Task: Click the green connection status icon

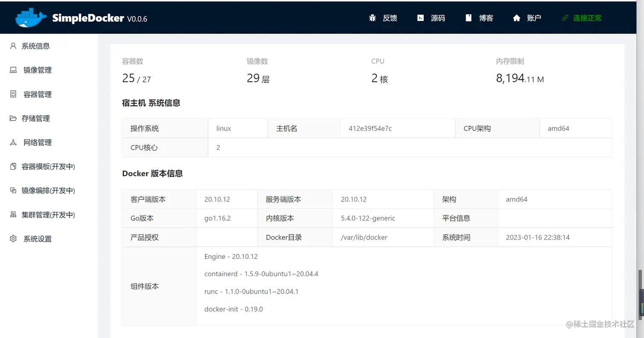Action: point(565,18)
